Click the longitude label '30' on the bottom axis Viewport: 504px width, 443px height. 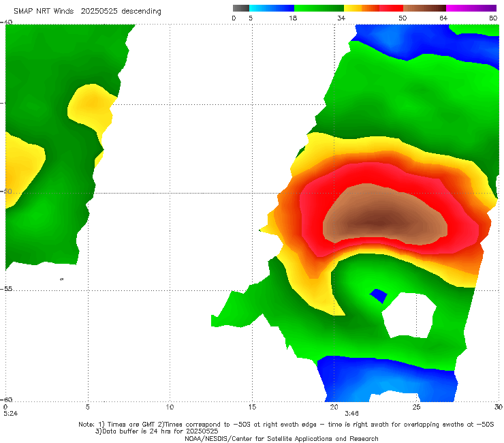point(499,407)
